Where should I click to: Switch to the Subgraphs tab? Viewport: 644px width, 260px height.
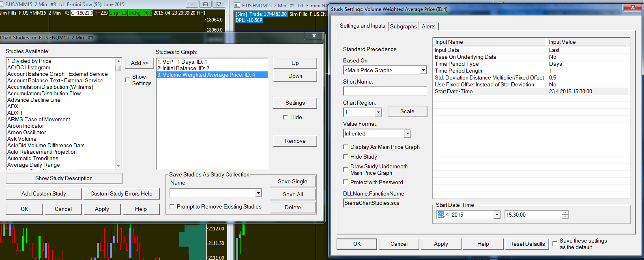403,26
